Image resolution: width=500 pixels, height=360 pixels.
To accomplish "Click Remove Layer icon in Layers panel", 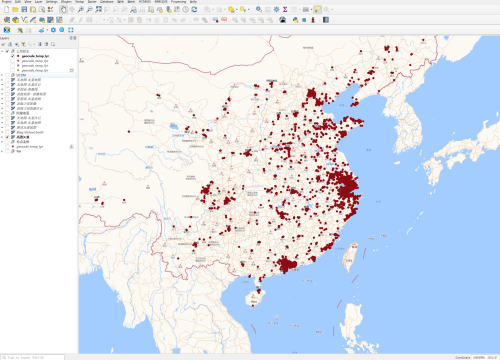I will [53, 44].
